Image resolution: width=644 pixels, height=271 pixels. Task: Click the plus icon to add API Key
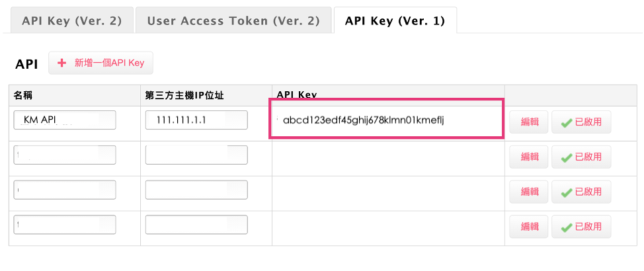pyautogui.click(x=63, y=63)
